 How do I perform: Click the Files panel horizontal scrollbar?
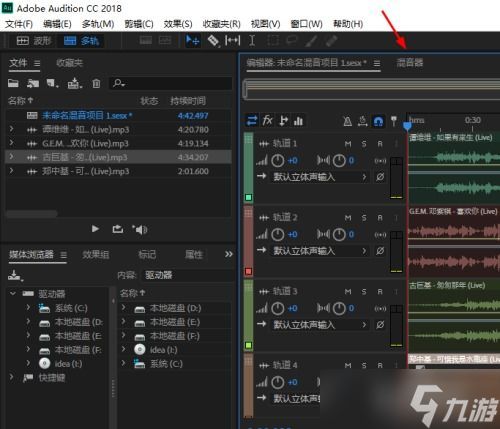[32, 214]
